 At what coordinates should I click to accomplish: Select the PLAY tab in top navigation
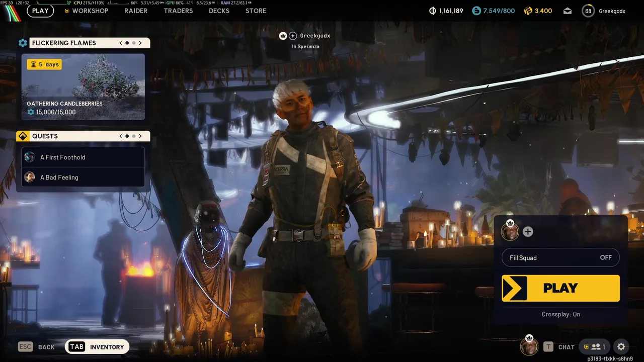tap(40, 11)
